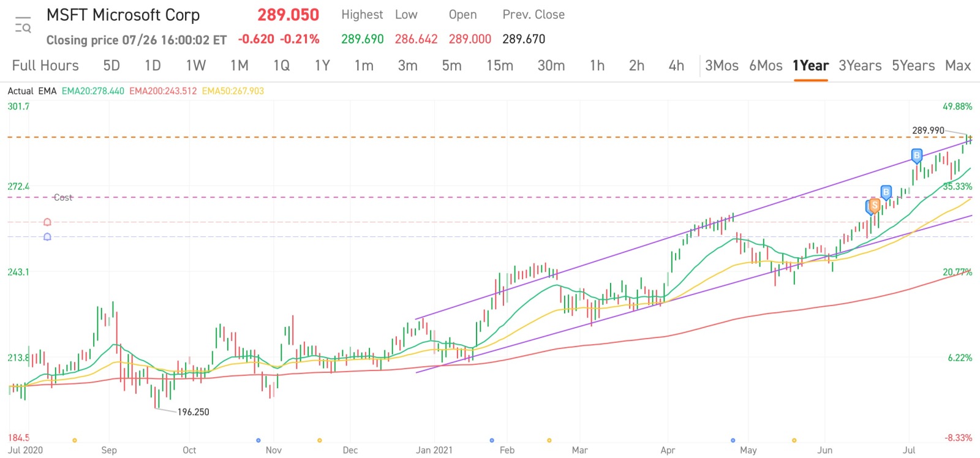Click the B buy marker above July candles

(x=916, y=156)
